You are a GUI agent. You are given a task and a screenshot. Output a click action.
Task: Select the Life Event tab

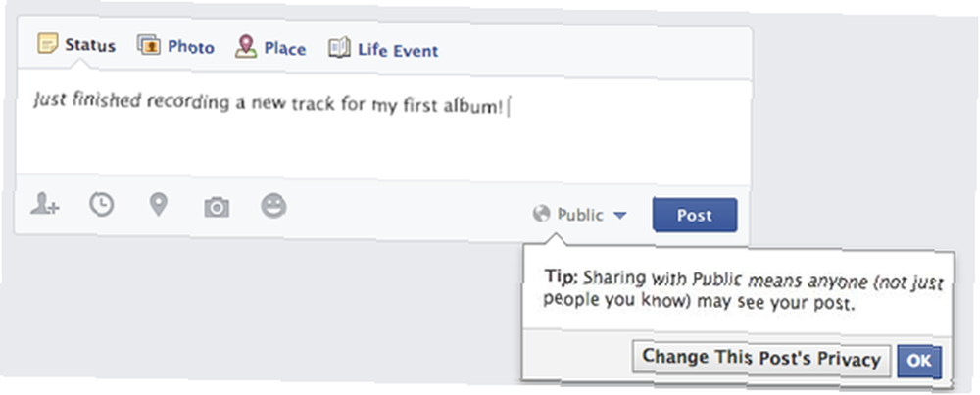pyautogui.click(x=383, y=50)
